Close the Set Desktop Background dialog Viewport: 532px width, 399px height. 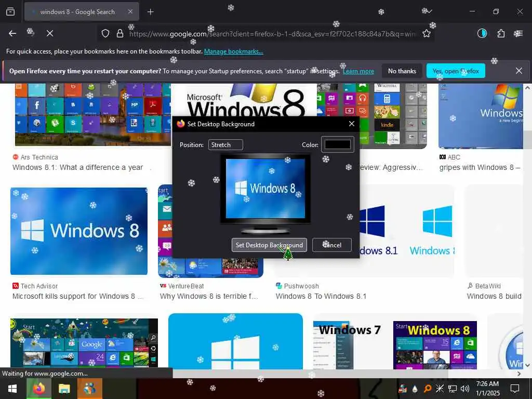[352, 124]
